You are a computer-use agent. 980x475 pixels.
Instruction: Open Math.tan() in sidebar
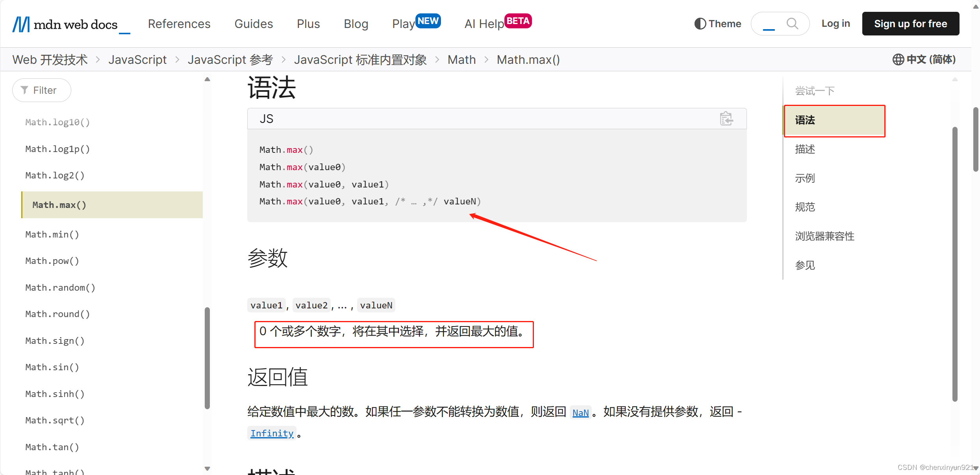coord(52,447)
